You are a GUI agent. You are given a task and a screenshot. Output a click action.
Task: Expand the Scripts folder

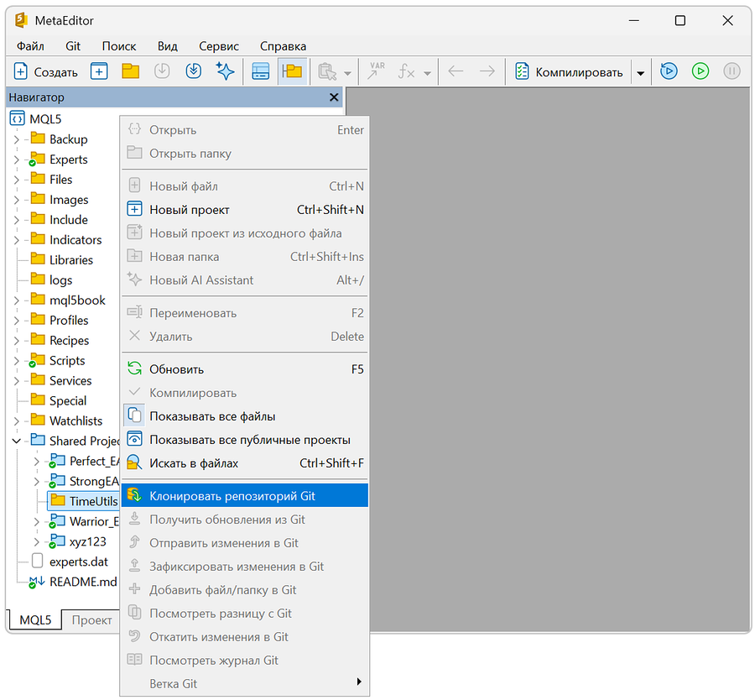17,361
